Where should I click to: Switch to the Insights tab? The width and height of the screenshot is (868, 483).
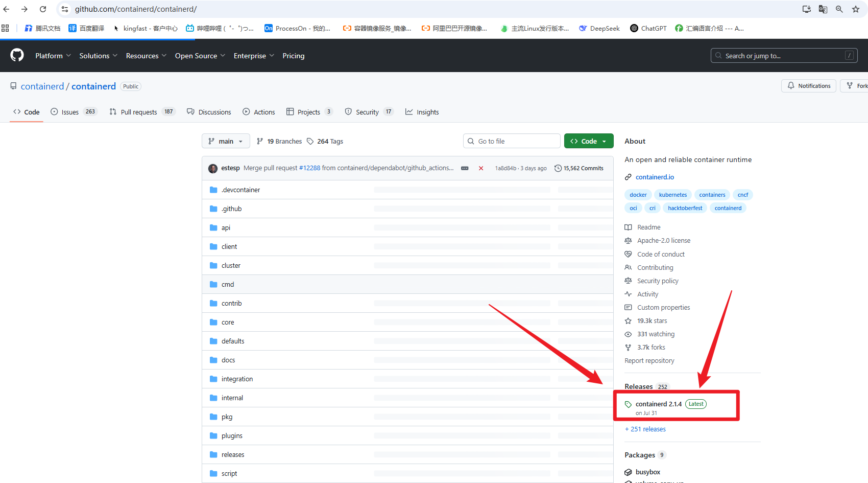pyautogui.click(x=422, y=112)
